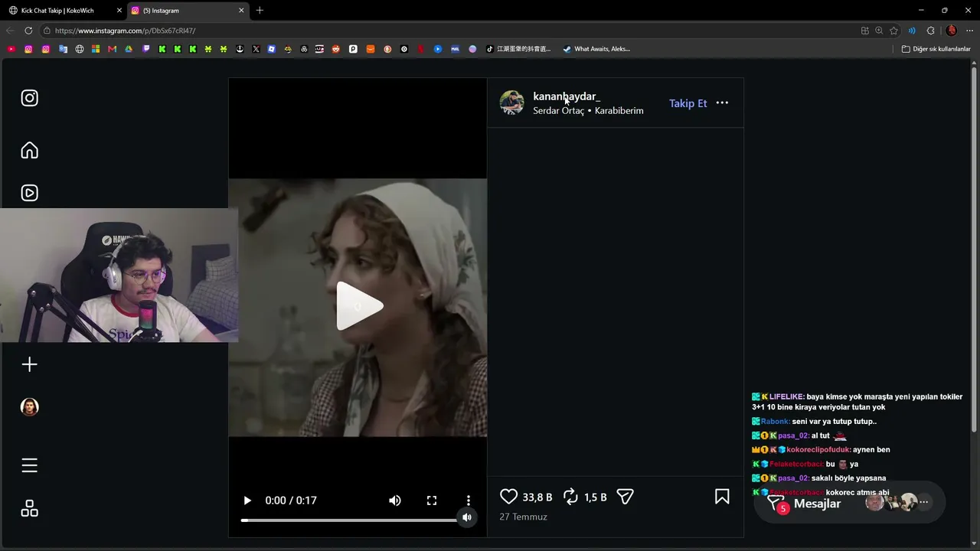Screen dimensions: 980x551
Task: Like the post with the heart icon
Action: click(x=508, y=497)
